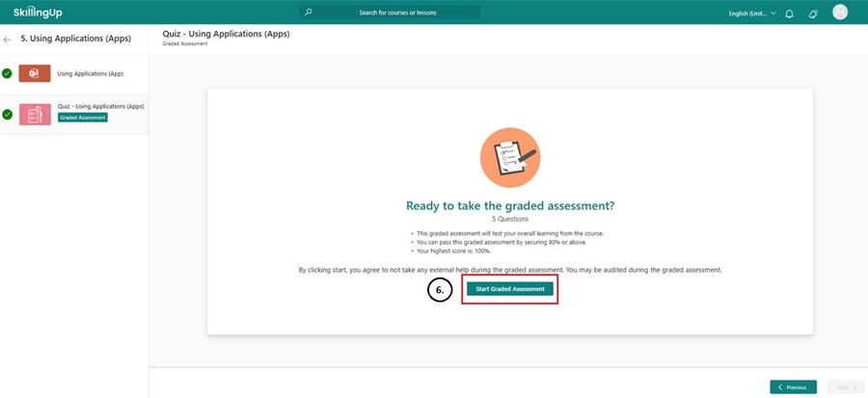This screenshot has height=398, width=868.
Task: Click the page title 'Quiz - Using Applications (Apps)'
Action: point(226,34)
